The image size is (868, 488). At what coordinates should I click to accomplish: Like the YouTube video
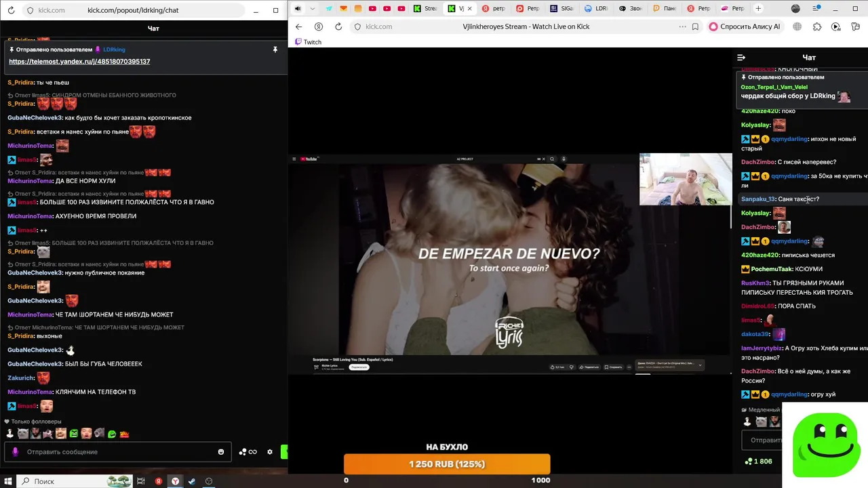(x=557, y=367)
